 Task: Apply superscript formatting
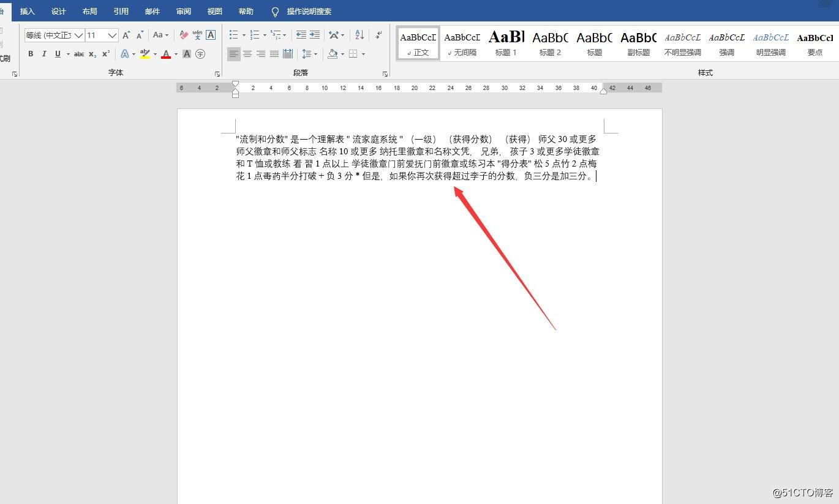pos(106,54)
